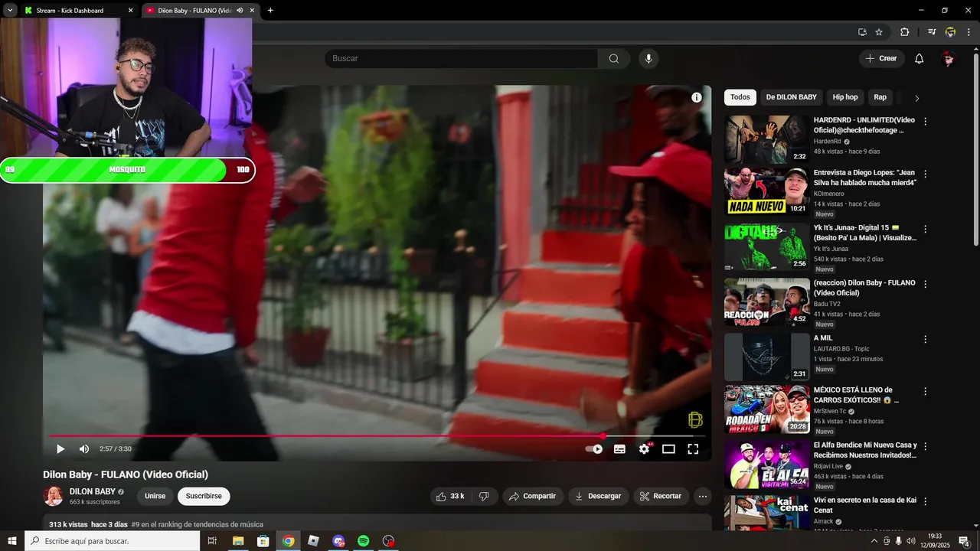The image size is (980, 551).
Task: Toggle subtitles in the player
Action: (619, 449)
